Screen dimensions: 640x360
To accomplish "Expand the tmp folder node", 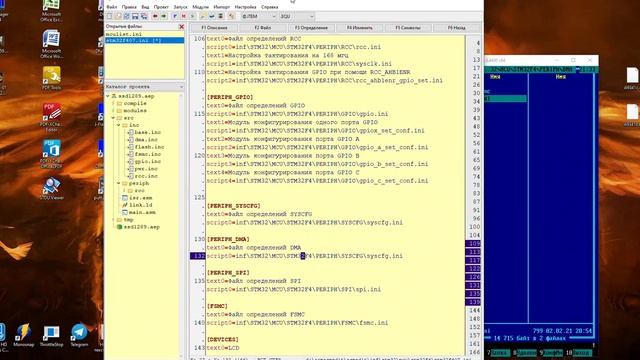I will point(113,220).
